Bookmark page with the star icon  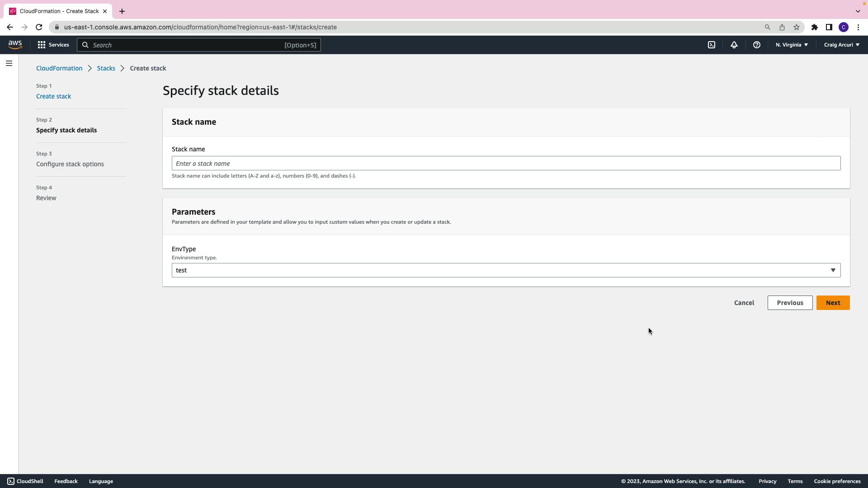(797, 27)
